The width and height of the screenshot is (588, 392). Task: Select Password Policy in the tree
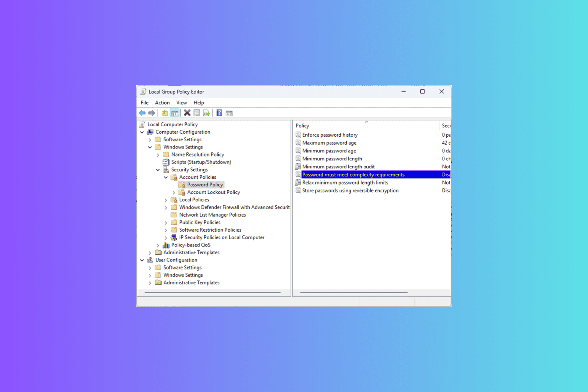(x=205, y=185)
